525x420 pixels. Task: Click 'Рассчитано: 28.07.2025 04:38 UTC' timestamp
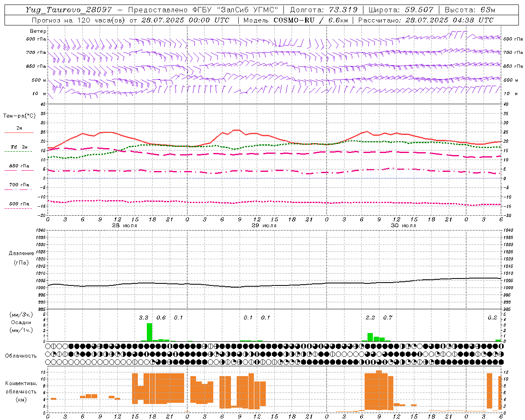click(x=426, y=20)
